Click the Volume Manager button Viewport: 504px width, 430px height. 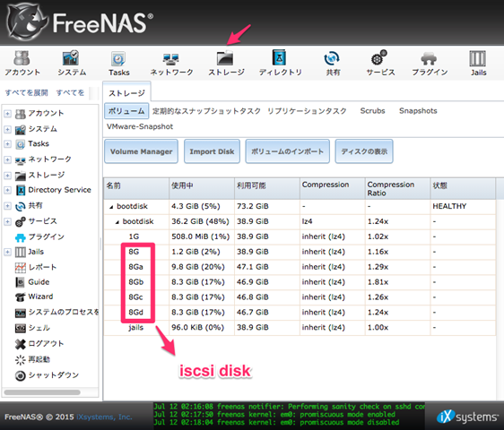click(x=141, y=151)
